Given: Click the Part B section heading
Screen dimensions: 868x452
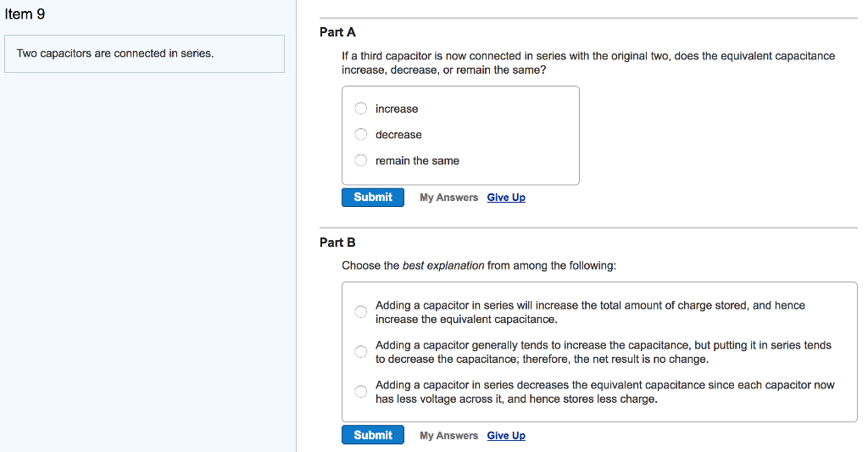Looking at the screenshot, I should click(x=337, y=243).
